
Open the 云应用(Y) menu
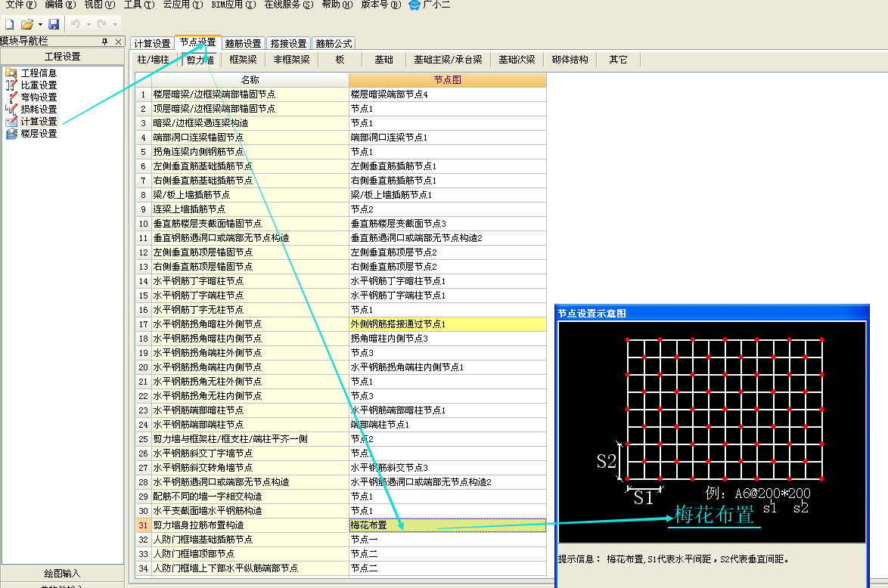click(x=183, y=5)
